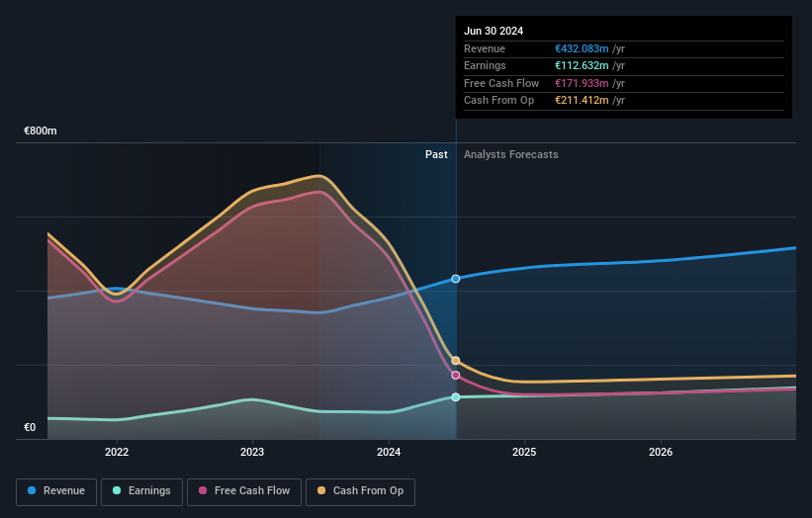The width and height of the screenshot is (812, 518).
Task: Click the Analysts Forecasts label
Action: 510,155
